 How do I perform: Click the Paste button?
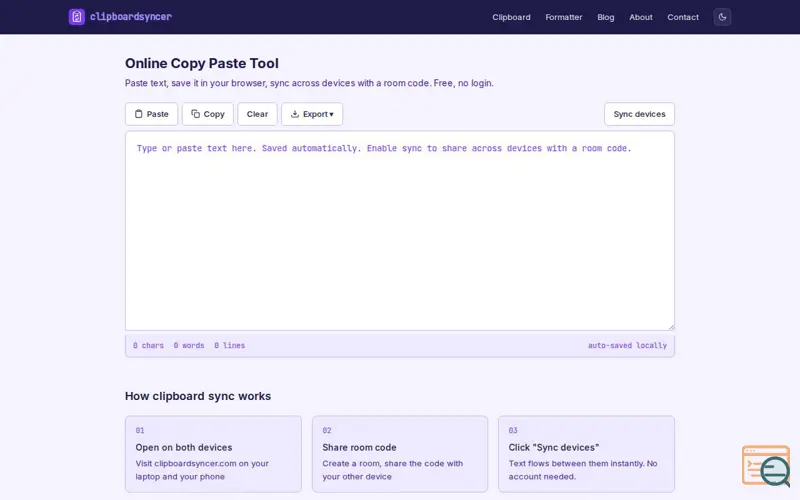(152, 114)
